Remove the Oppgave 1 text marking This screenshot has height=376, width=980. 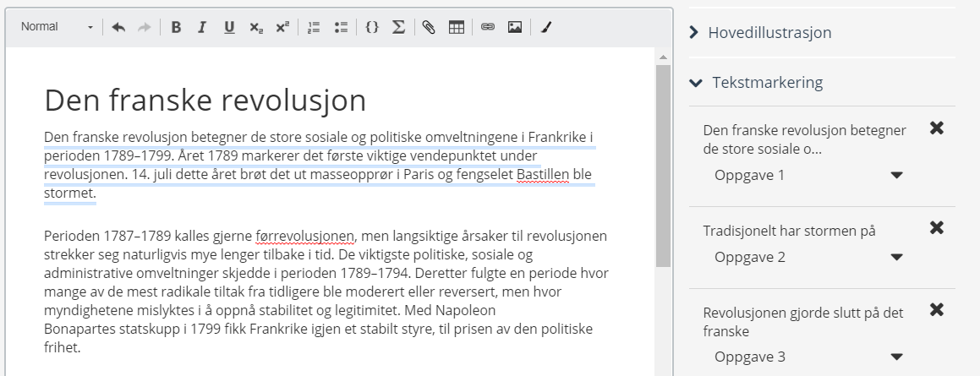click(936, 128)
